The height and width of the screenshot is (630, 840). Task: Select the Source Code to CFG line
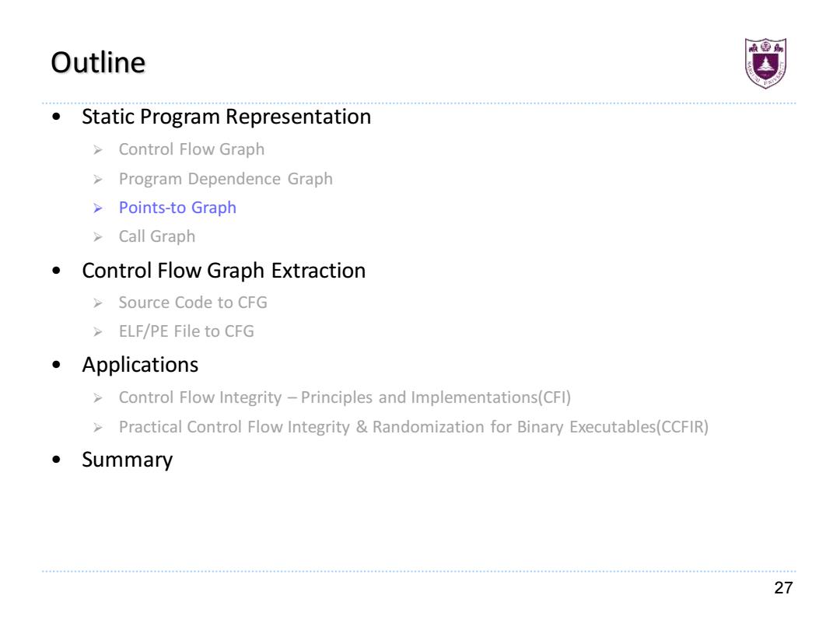193,303
